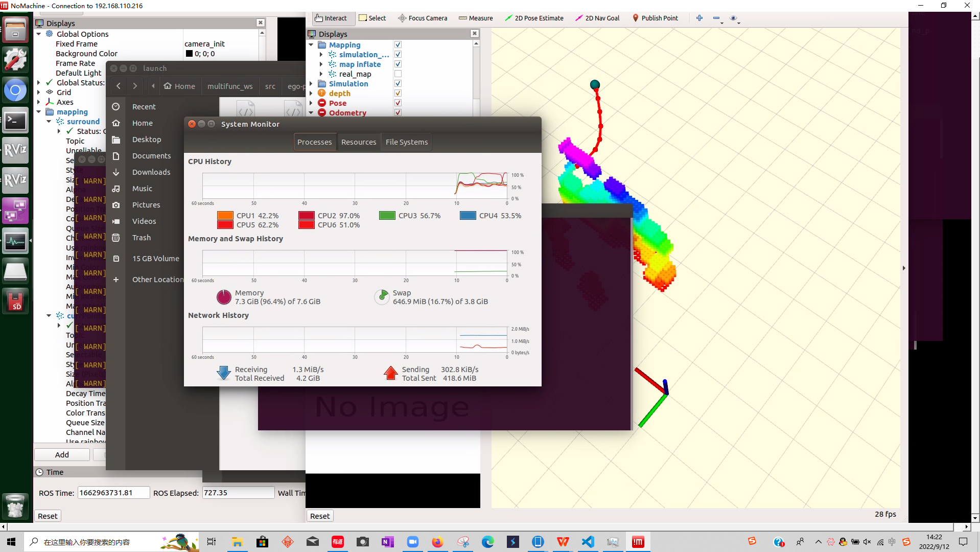Screen dimensions: 980x552
Task: Pick the Measure tool
Action: coord(476,18)
